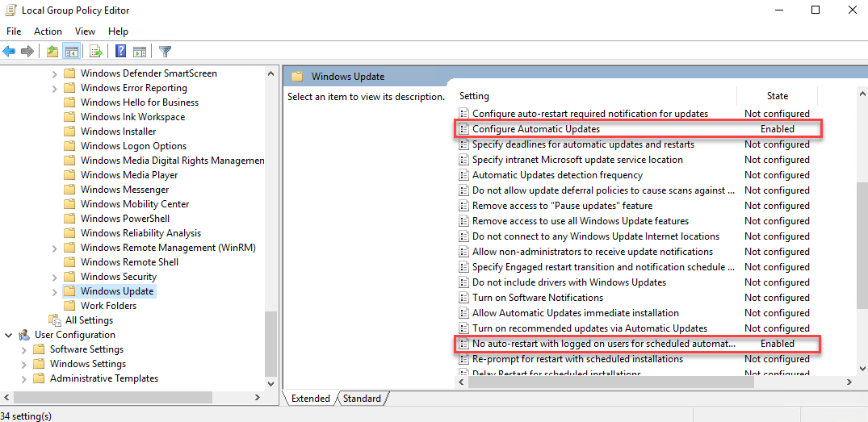This screenshot has width=868, height=422.
Task: Expand Windows Settings under User Configuration
Action: pyautogui.click(x=23, y=364)
